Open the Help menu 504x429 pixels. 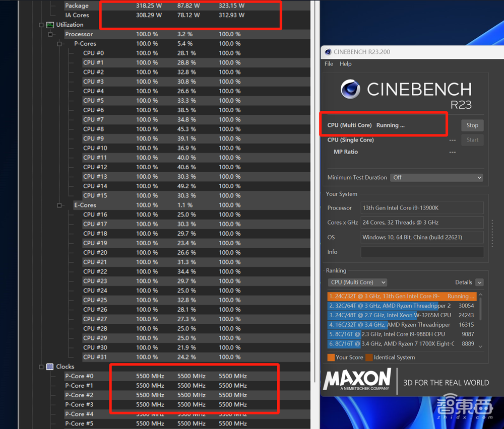[x=345, y=64]
